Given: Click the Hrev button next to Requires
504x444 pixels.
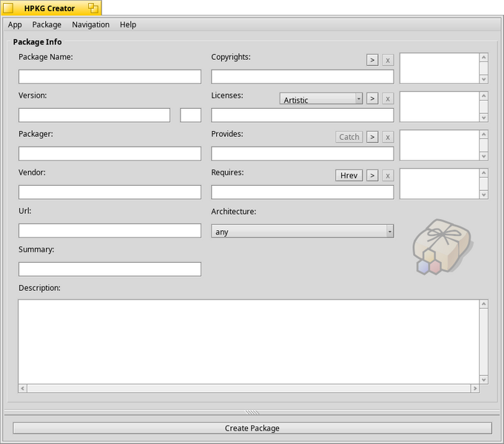Looking at the screenshot, I should pyautogui.click(x=349, y=175).
